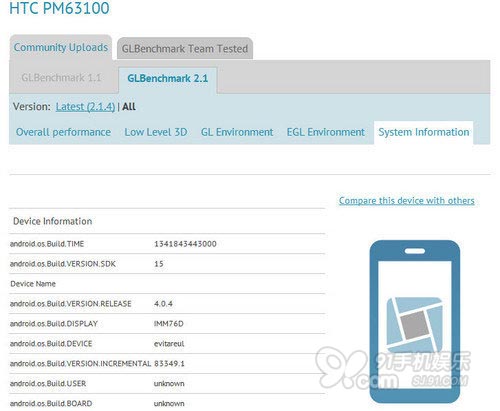500x411 pixels.
Task: Select the evitareul device value
Action: (169, 344)
